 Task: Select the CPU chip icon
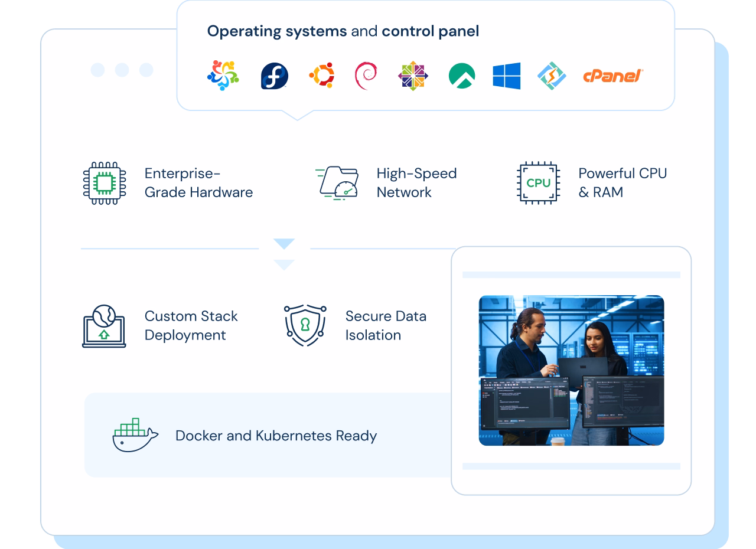(538, 183)
